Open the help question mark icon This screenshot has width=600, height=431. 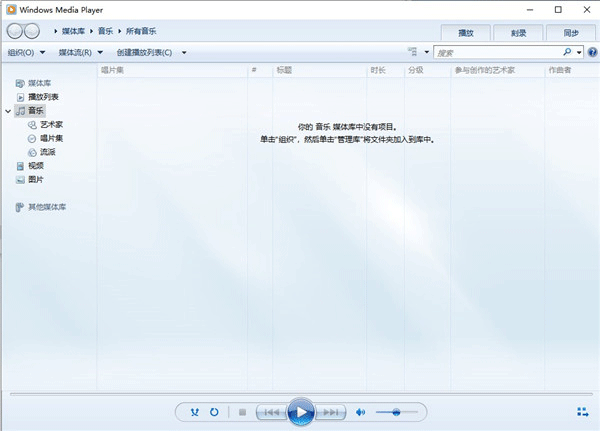[593, 52]
